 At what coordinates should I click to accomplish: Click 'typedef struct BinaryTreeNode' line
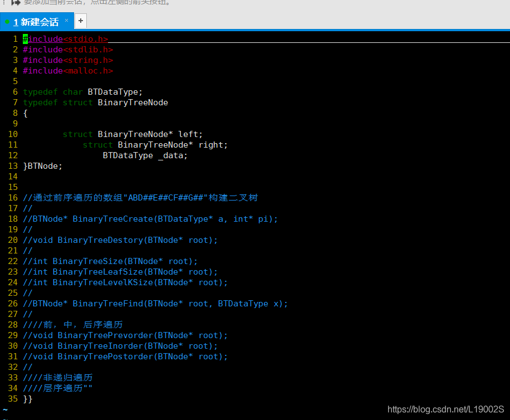(x=95, y=102)
